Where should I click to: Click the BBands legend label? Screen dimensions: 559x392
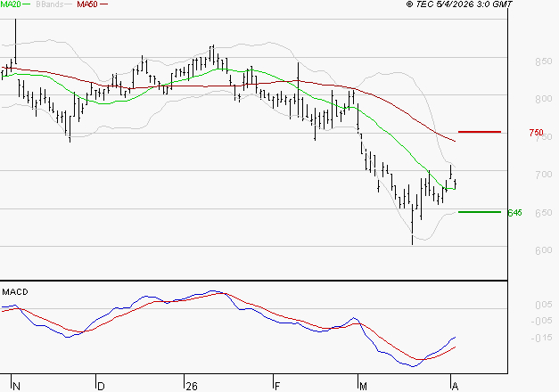point(50,4)
